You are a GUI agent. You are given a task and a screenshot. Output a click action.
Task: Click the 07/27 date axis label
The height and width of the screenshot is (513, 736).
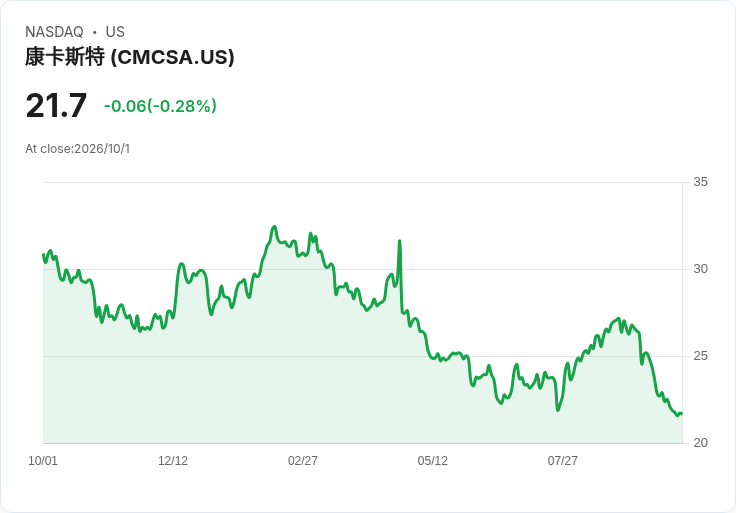coord(562,460)
